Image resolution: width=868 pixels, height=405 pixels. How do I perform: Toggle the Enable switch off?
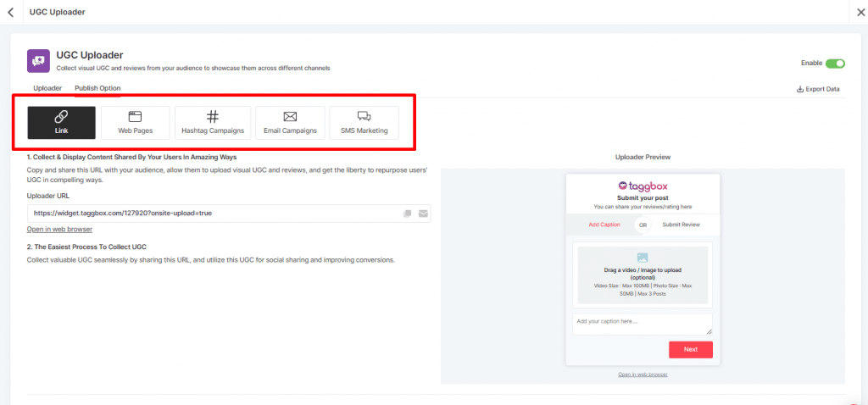click(x=835, y=64)
